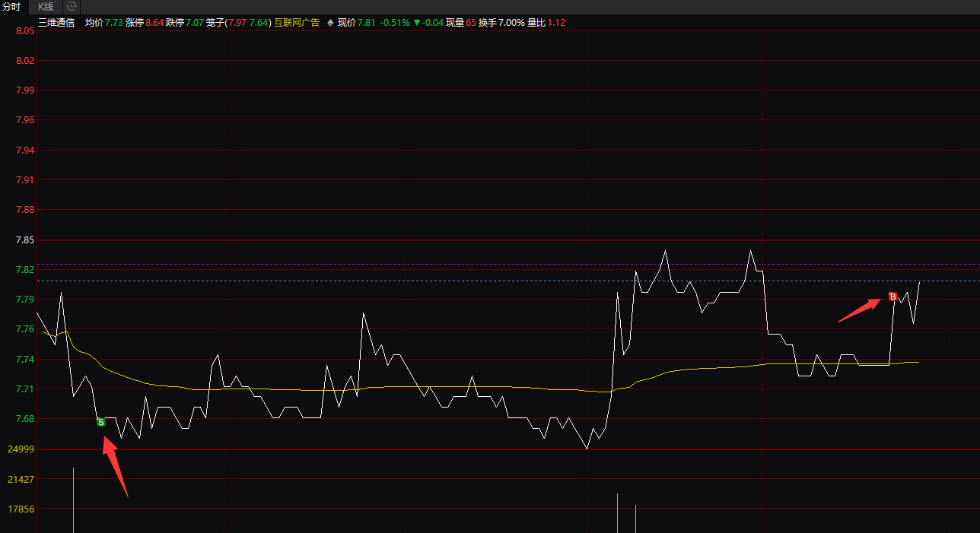980x533 pixels.
Task: Click the 笼子(7.97 7.64) range text
Action: [x=239, y=23]
